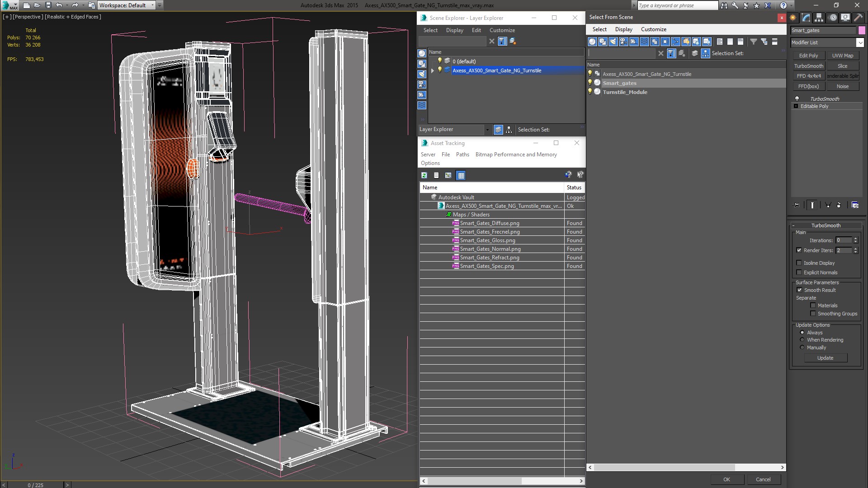Open the Motion command panel tab

[x=832, y=18]
